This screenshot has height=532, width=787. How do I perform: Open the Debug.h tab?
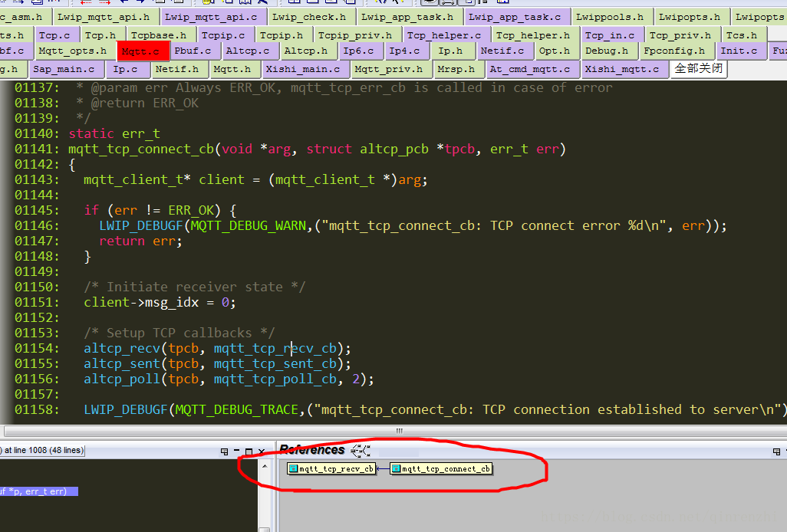[608, 51]
